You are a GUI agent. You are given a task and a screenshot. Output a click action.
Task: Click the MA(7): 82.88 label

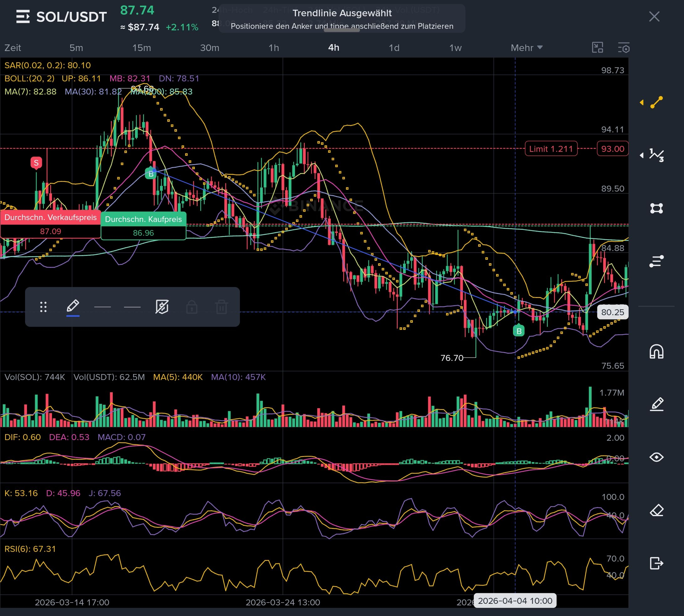pyautogui.click(x=30, y=92)
